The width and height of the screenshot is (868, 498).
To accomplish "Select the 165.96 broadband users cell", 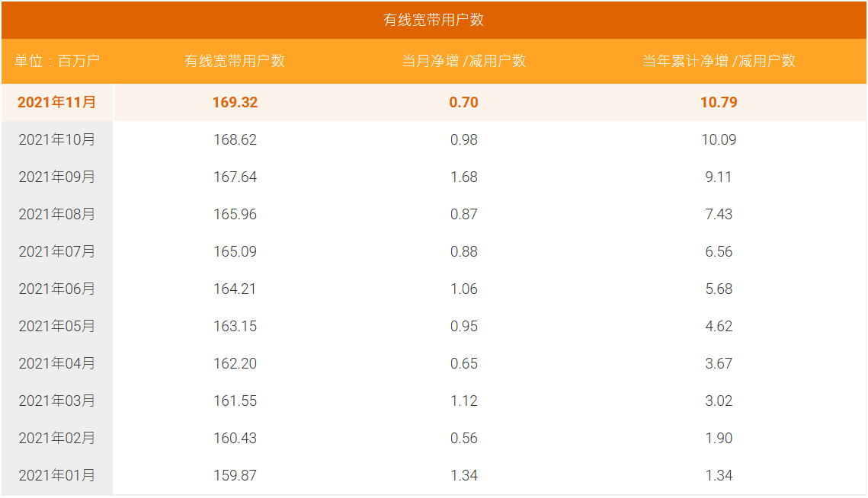I will pos(235,214).
